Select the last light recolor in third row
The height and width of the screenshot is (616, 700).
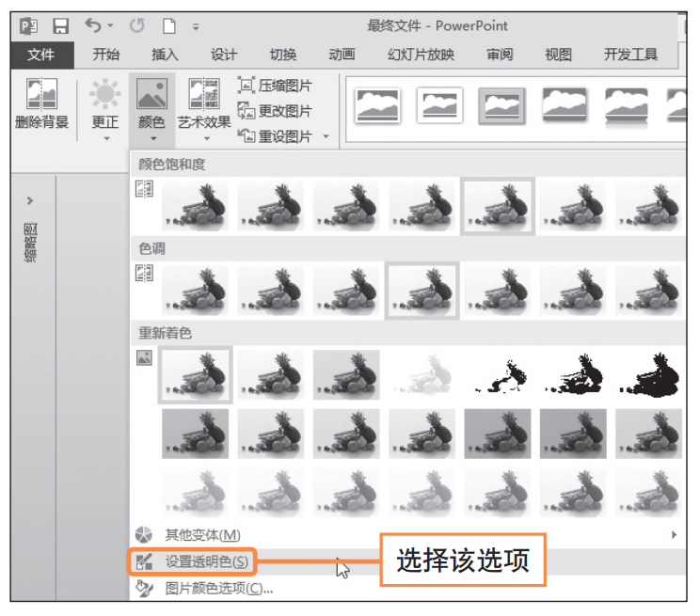[x=648, y=493]
